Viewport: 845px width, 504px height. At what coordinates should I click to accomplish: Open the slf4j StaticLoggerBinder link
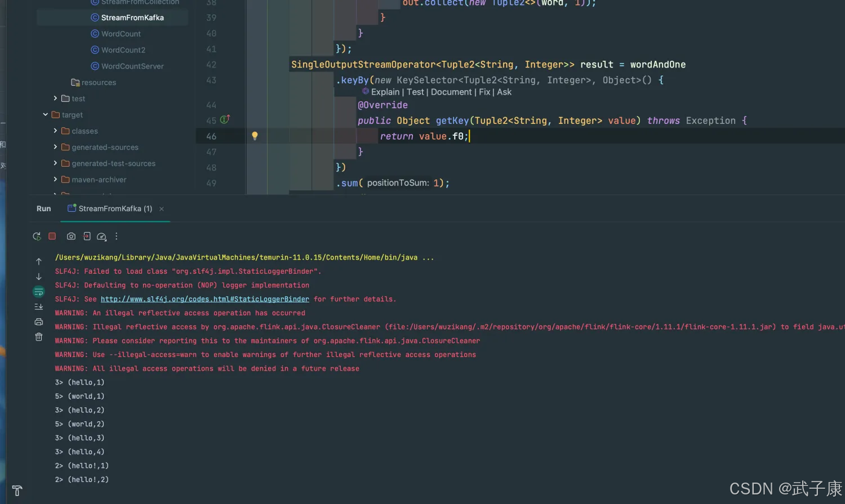point(204,300)
